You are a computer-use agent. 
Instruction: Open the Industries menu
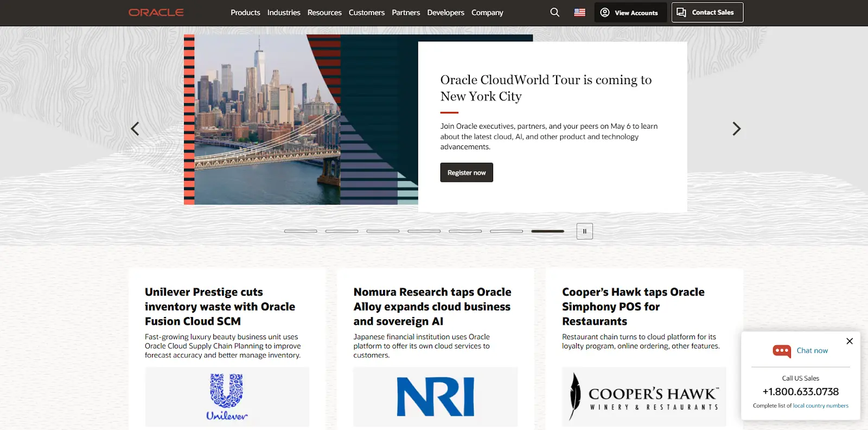[x=284, y=12]
